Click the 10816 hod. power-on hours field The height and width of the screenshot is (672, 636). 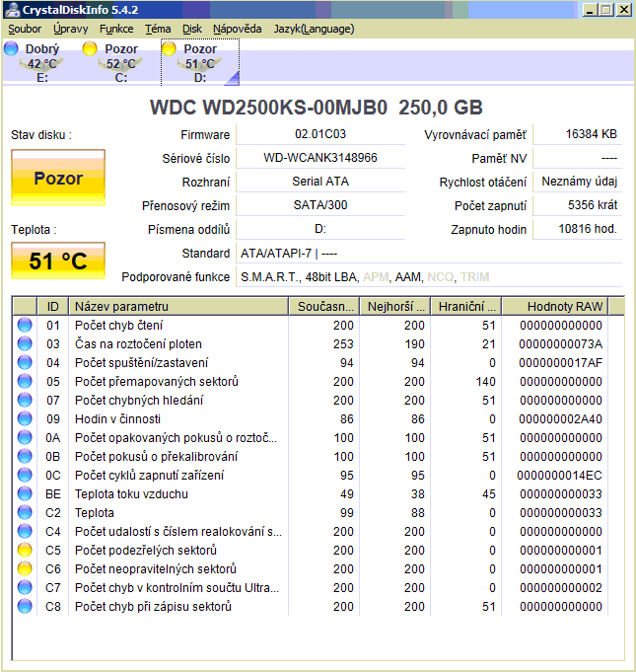(x=577, y=228)
